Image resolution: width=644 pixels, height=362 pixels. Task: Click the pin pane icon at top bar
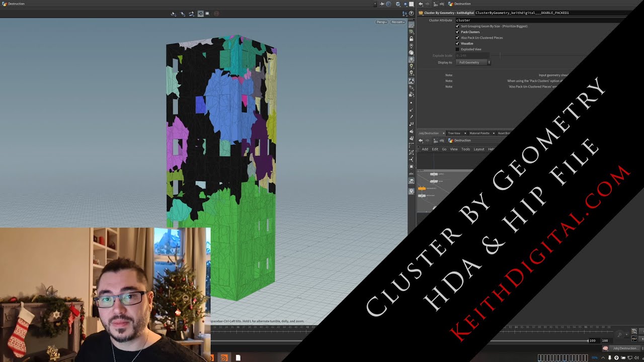tap(382, 4)
